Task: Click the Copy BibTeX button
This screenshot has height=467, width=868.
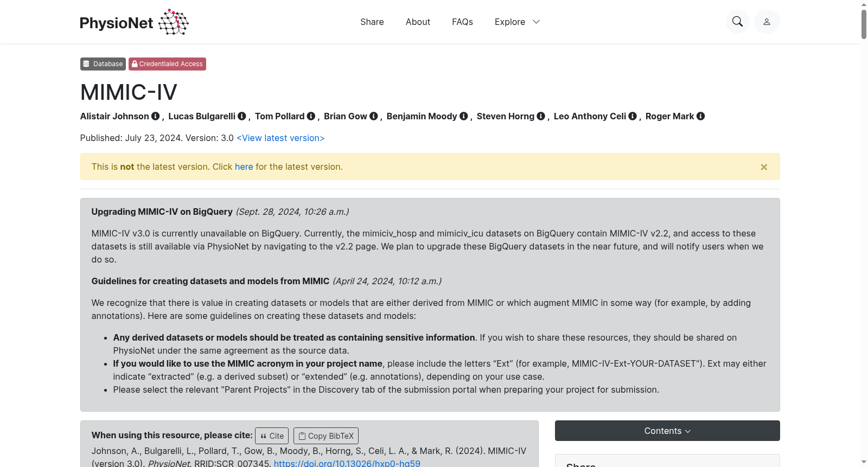Action: click(x=326, y=436)
